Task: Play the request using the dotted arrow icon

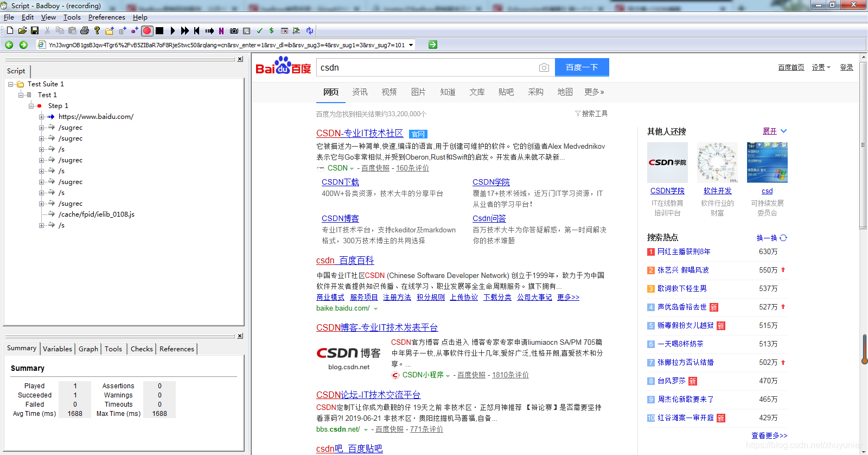Action: click(x=209, y=31)
